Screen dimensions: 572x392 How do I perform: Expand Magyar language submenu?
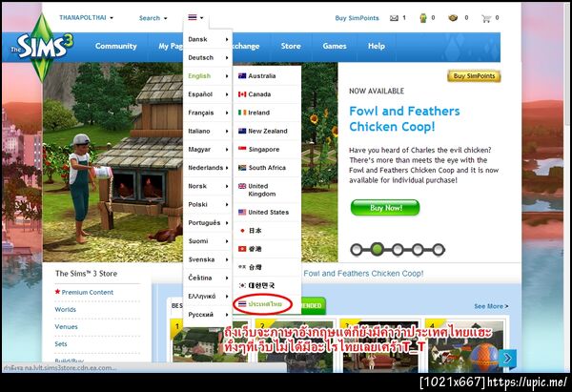point(208,149)
